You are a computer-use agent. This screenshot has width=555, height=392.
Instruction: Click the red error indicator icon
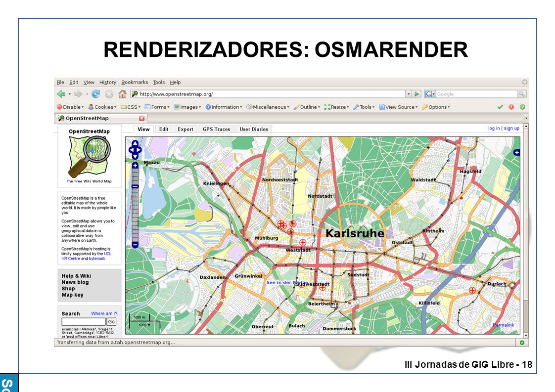tap(511, 107)
